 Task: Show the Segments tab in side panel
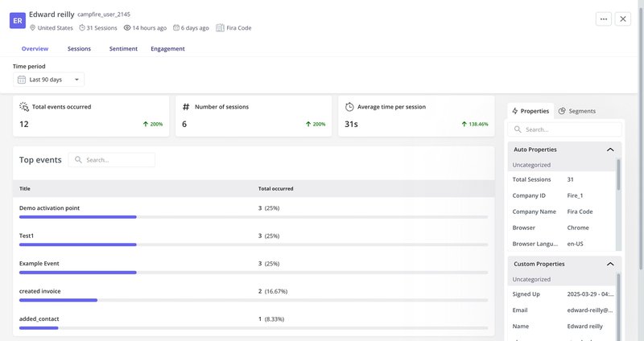click(x=576, y=111)
